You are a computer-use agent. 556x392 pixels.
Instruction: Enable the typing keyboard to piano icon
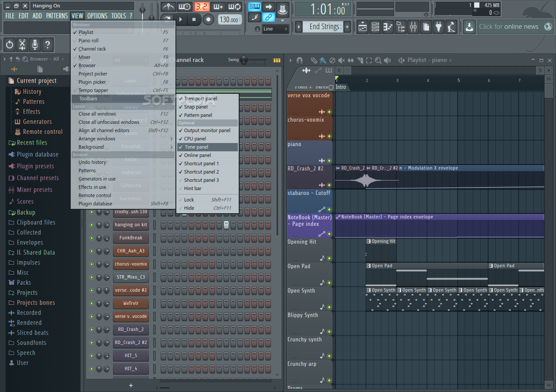click(x=254, y=7)
